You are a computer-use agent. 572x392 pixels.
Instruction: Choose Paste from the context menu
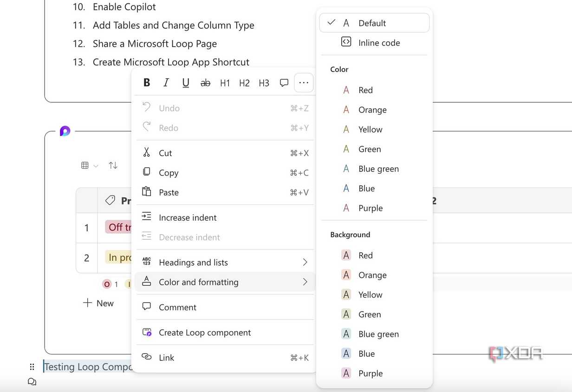(225, 192)
